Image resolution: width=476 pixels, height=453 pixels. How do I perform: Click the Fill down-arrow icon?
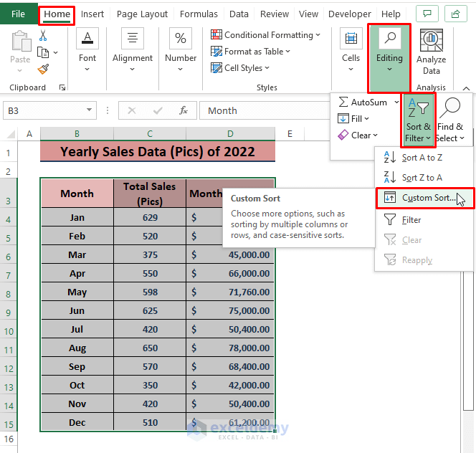pos(343,118)
